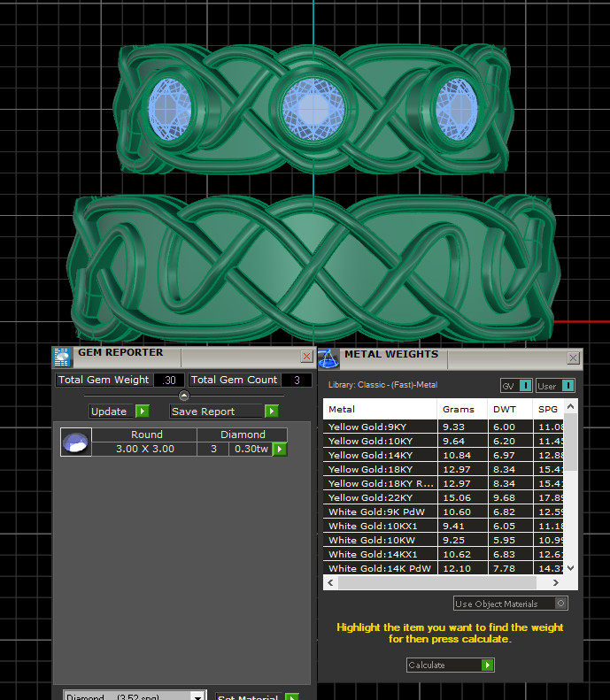Click the Metal Weights panel icon
Viewport: 610px width, 700px height.
pos(328,358)
